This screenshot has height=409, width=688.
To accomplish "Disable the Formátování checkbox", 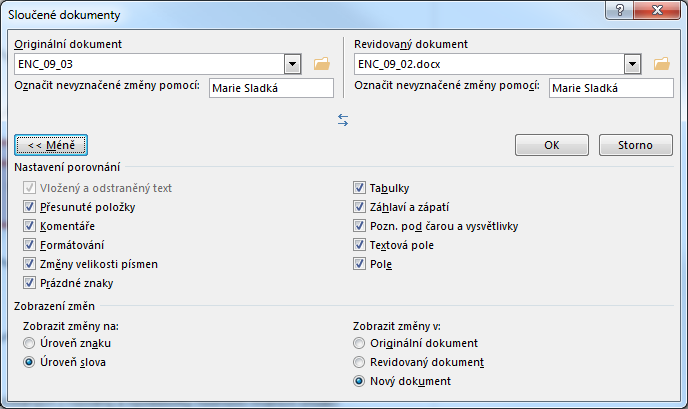I will [x=29, y=245].
